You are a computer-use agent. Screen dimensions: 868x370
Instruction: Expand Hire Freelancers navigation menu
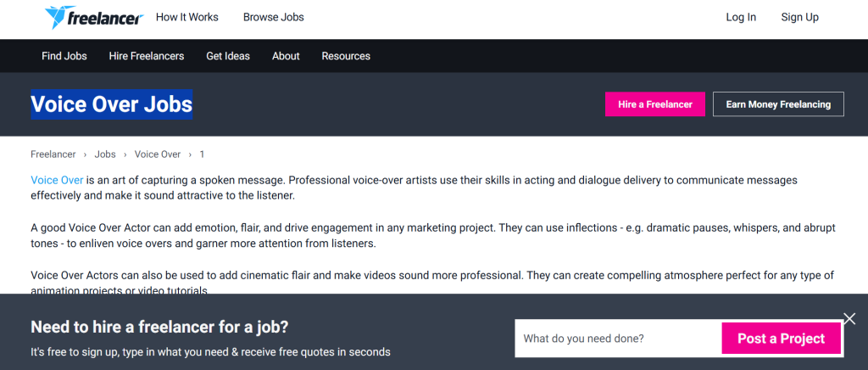coord(147,56)
